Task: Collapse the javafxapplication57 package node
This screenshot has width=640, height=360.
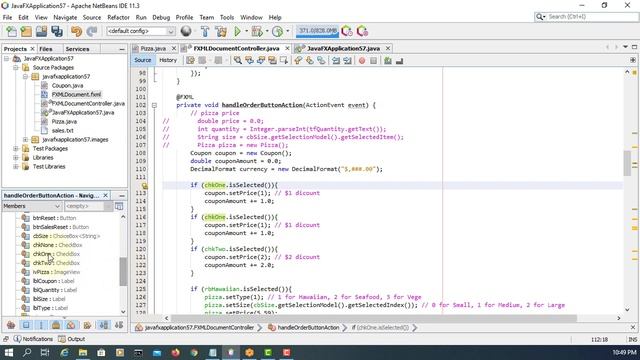Action: [x=25, y=77]
